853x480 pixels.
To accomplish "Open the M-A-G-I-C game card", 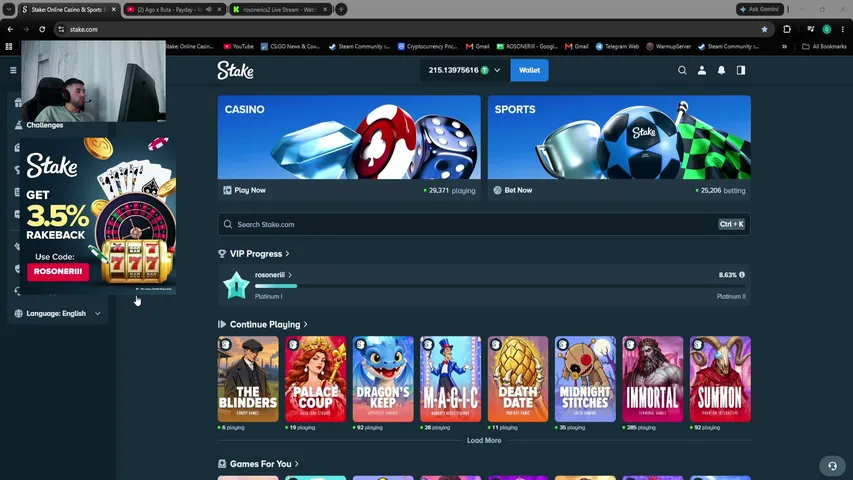I will pos(450,379).
